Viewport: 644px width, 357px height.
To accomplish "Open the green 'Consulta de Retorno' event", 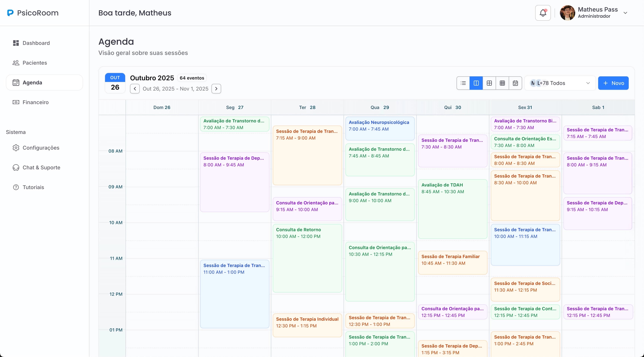I will (x=307, y=258).
